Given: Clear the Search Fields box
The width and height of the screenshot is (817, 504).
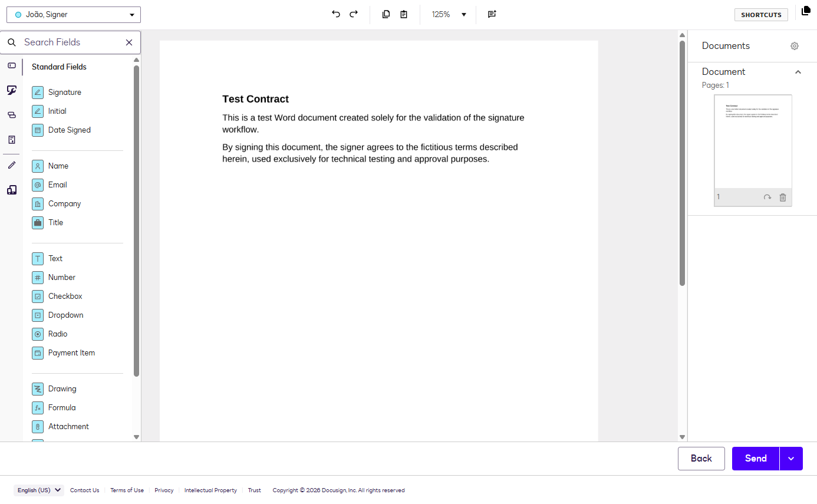Looking at the screenshot, I should (x=129, y=42).
